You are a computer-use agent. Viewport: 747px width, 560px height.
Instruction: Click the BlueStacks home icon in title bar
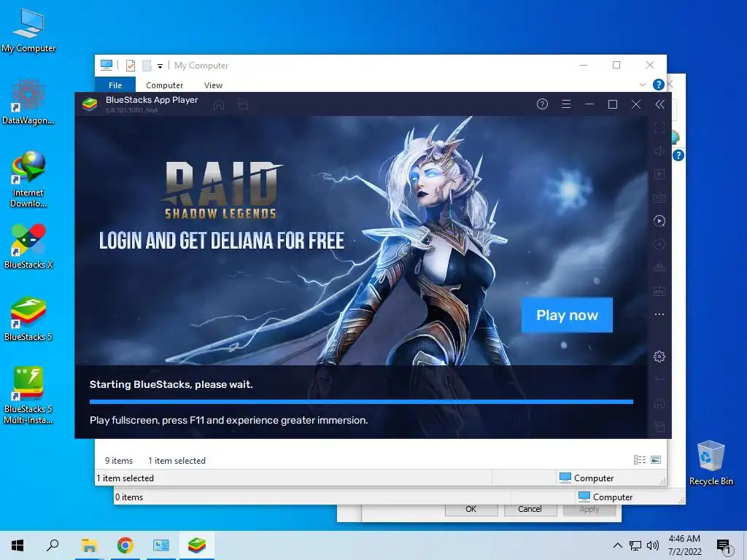(219, 105)
